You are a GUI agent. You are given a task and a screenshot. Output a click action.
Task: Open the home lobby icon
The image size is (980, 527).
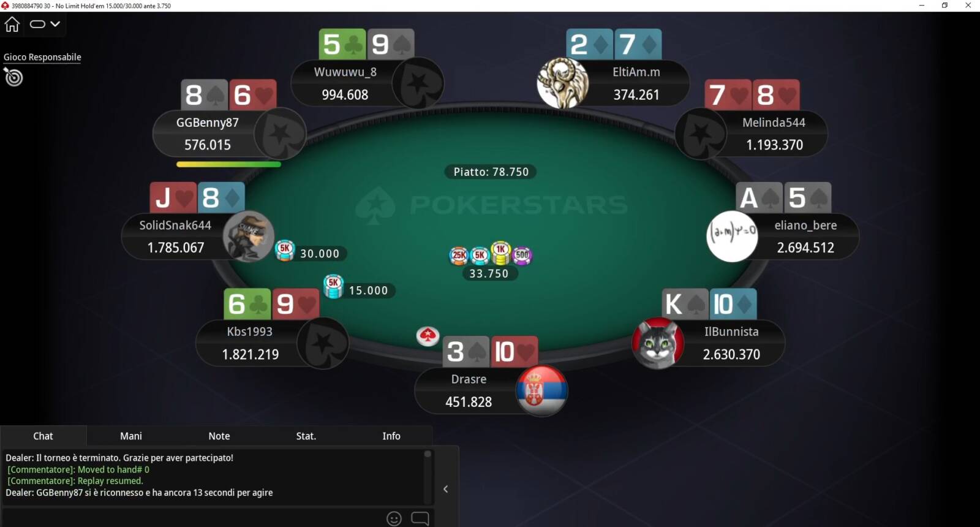(12, 25)
